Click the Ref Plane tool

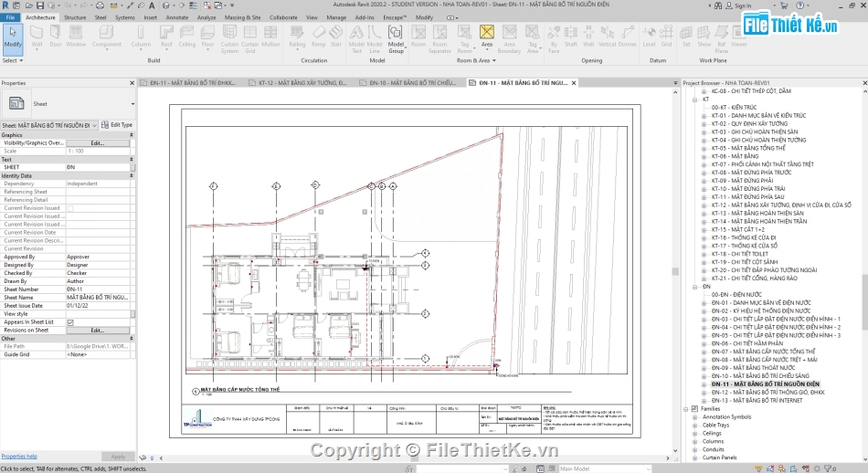721,39
